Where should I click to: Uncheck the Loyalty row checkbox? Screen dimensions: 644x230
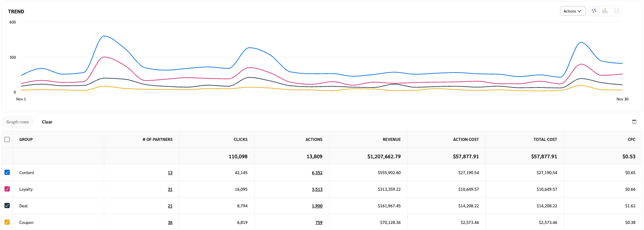(x=7, y=189)
